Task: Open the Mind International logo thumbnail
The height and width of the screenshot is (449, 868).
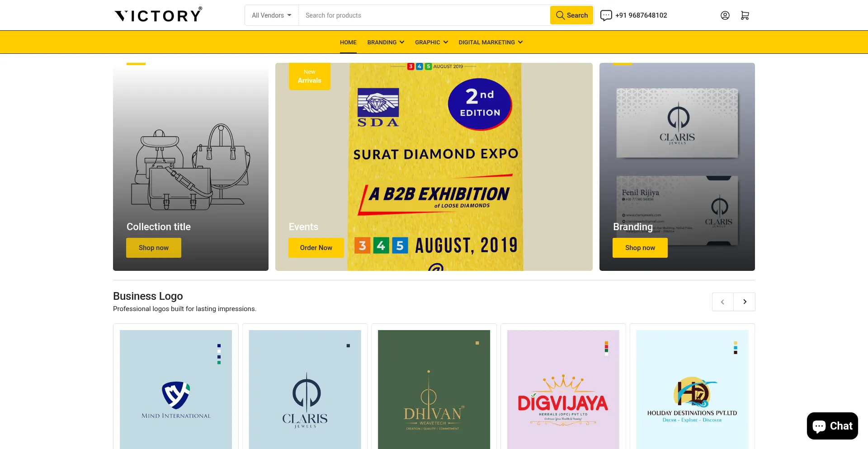Action: 176,389
